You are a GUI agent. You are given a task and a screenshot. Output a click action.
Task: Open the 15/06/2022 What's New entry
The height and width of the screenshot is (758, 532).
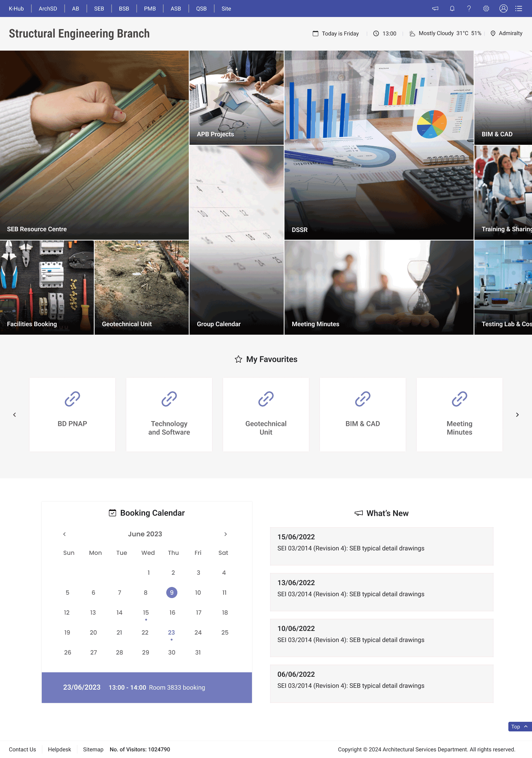[382, 546]
